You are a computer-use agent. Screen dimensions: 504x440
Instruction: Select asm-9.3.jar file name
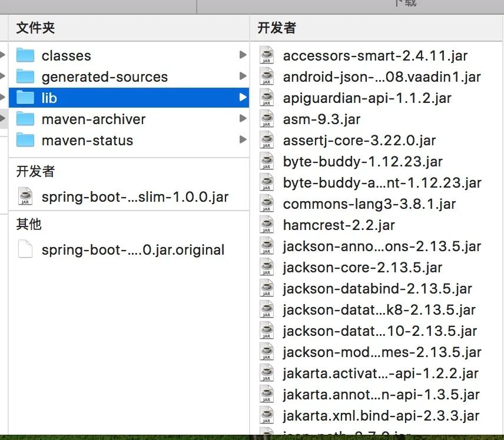(x=321, y=119)
